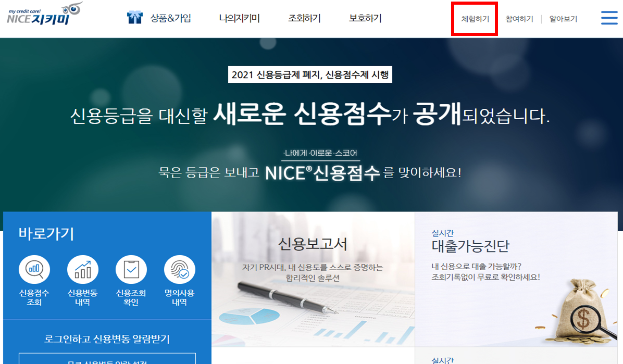Screen dimensions: 623x364
Task: Click the 신용점수 조회 label
Action: (x=34, y=298)
